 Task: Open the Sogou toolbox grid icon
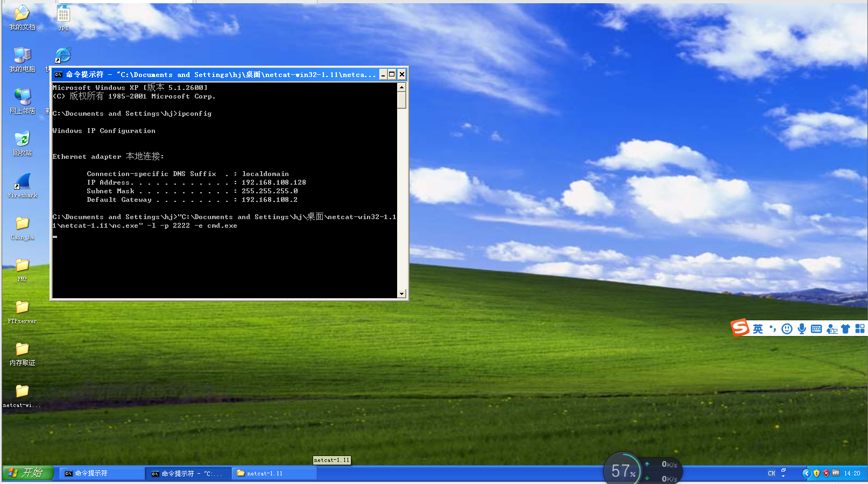860,329
